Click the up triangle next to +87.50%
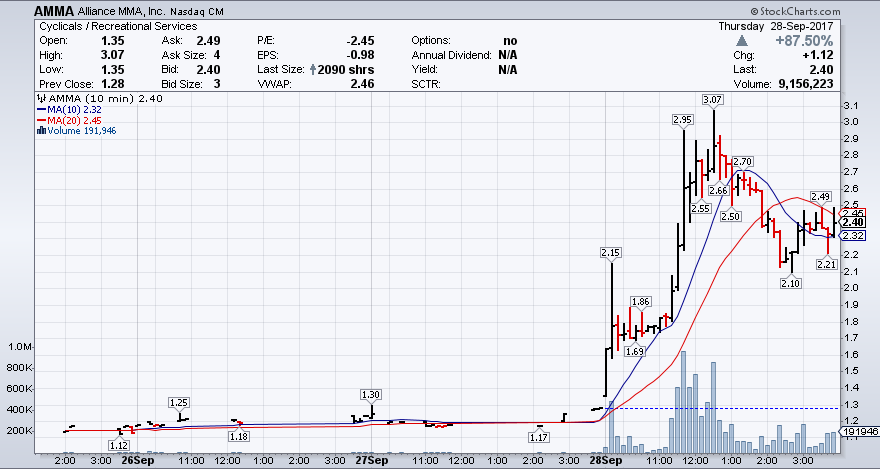 (x=741, y=40)
